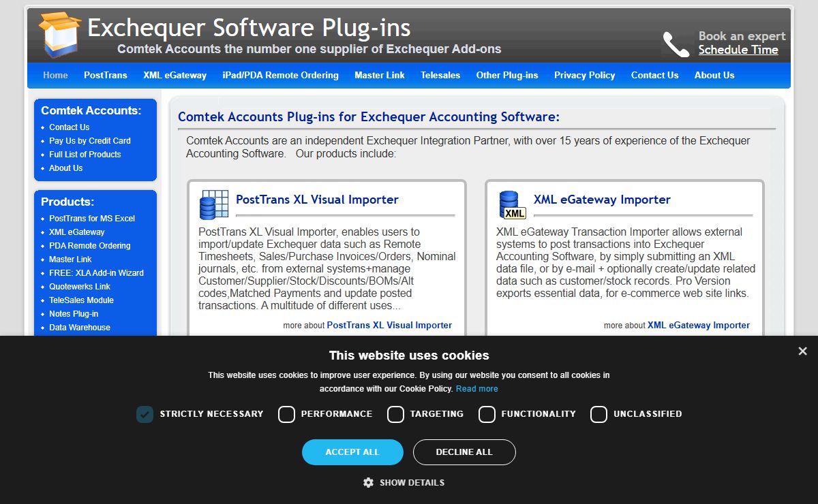
Task: Expand Show Details in cookie banner
Action: (412, 482)
